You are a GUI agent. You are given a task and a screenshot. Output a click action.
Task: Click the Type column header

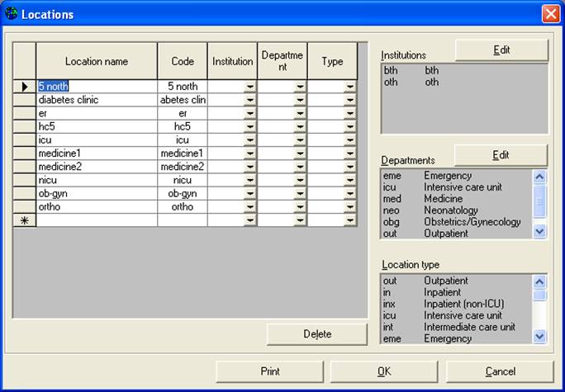[332, 61]
